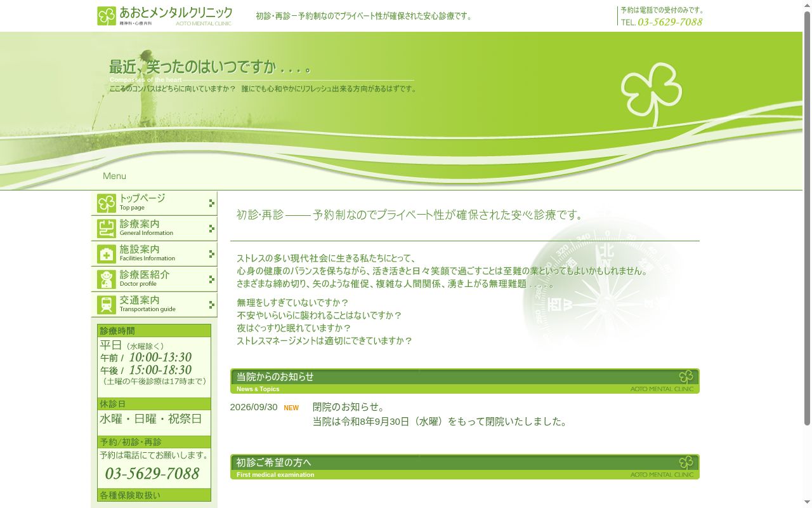The width and height of the screenshot is (812, 508).
Task: Click sidebar phone number 03-5629-7088
Action: point(152,474)
